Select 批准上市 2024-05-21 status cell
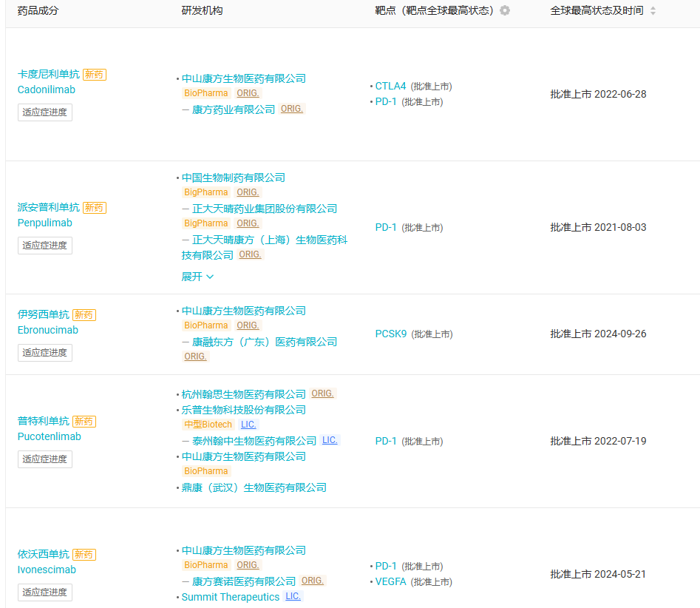 tap(598, 574)
